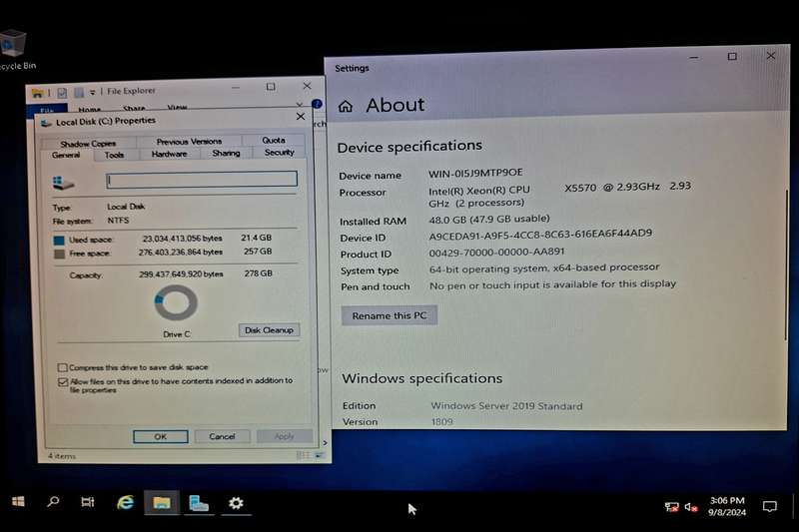Click the NTFS file system value

pos(118,221)
